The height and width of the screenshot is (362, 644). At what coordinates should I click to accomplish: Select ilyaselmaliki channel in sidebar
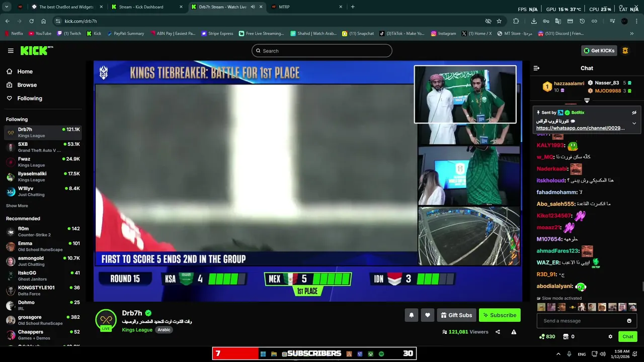coord(43,176)
